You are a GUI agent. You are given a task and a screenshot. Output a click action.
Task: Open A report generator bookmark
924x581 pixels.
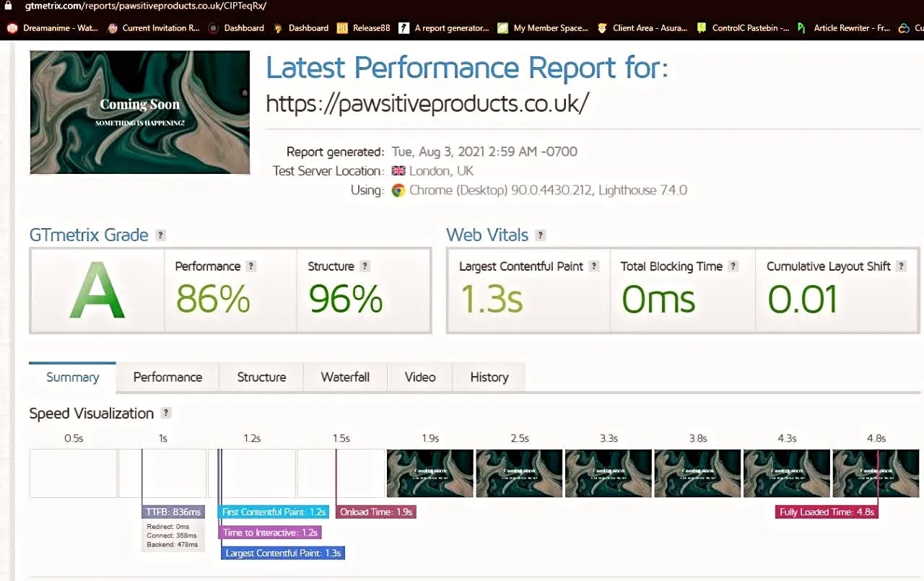pyautogui.click(x=443, y=28)
